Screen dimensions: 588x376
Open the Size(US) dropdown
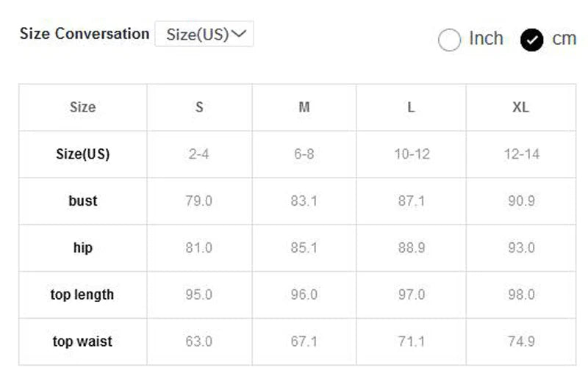(204, 35)
